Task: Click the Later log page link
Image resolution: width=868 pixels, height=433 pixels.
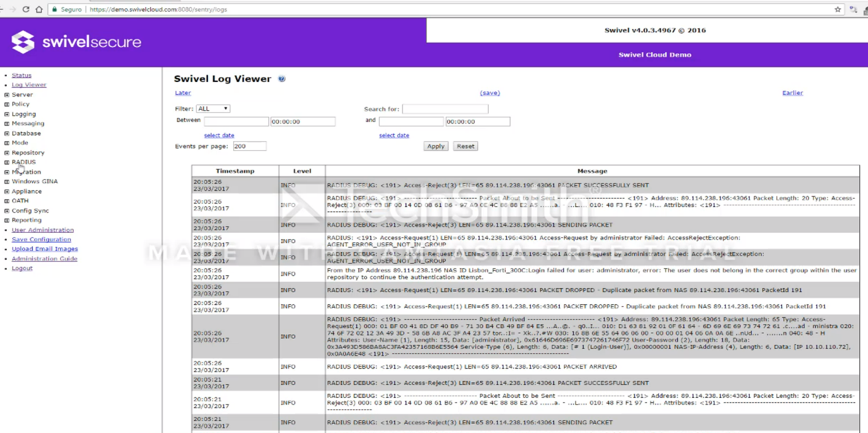Action: click(x=182, y=93)
